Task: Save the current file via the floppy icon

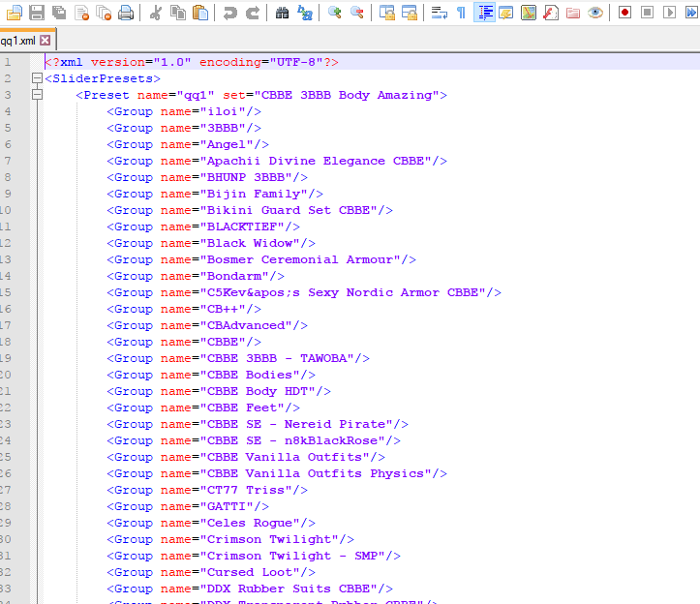Action: pos(37,13)
